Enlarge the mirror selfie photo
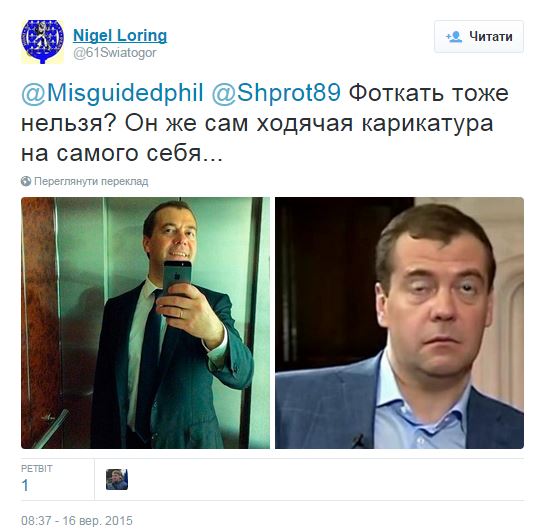Image resolution: width=555 pixels, height=532 pixels. coord(145,323)
